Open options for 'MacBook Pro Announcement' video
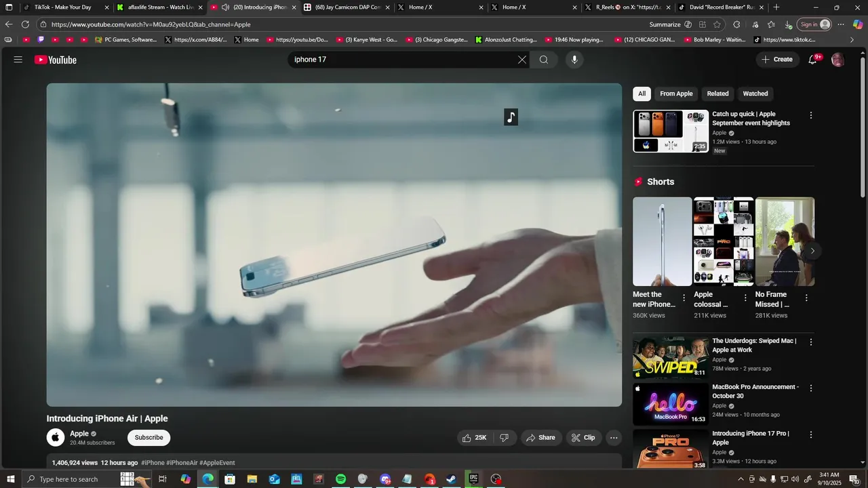Viewport: 868px width, 488px height. [810, 388]
